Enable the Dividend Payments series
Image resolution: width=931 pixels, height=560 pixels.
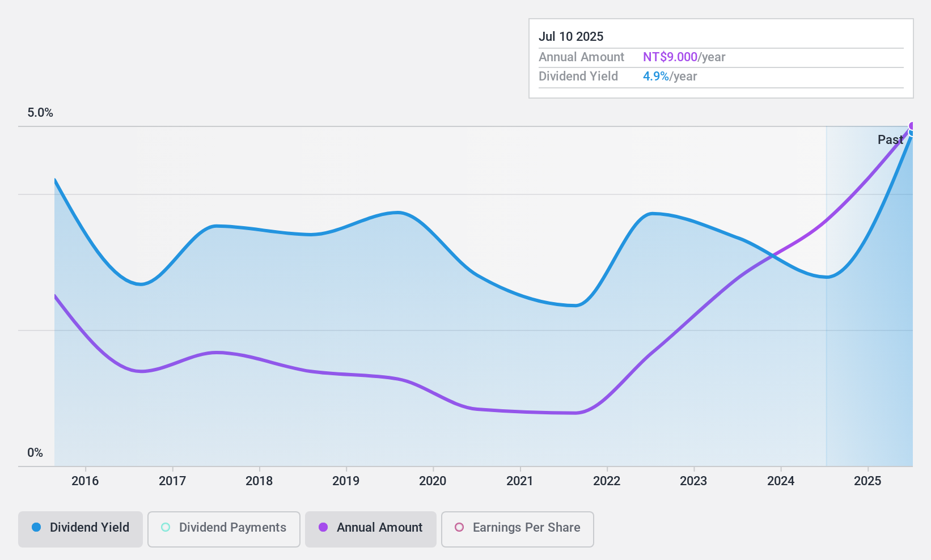coord(224,529)
